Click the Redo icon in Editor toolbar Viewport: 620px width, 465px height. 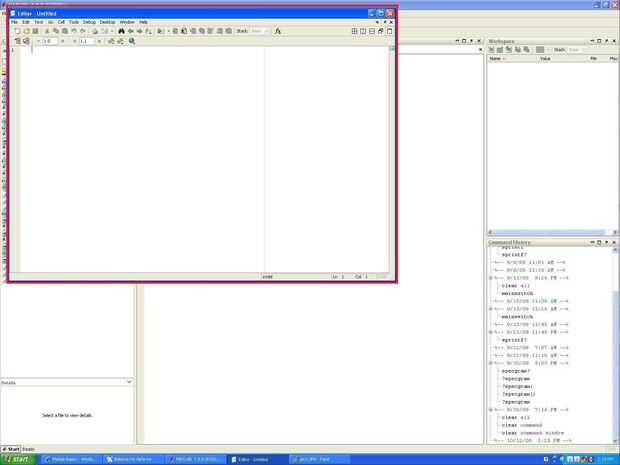[83, 31]
